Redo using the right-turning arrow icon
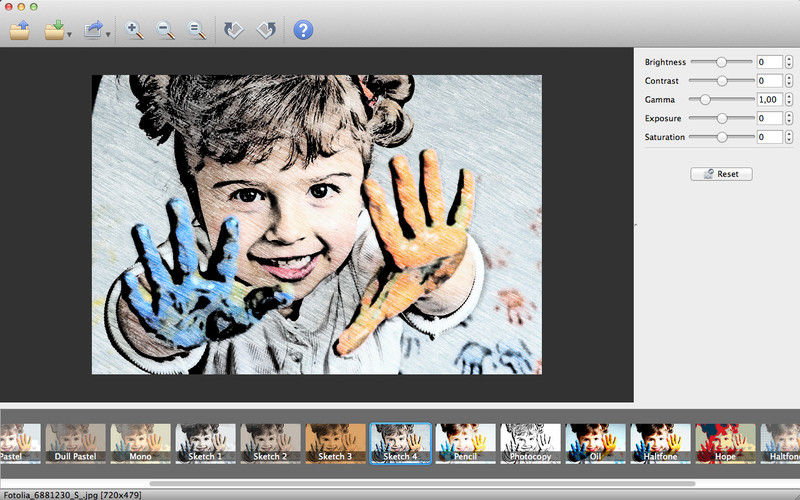This screenshot has height=500, width=800. pyautogui.click(x=266, y=30)
